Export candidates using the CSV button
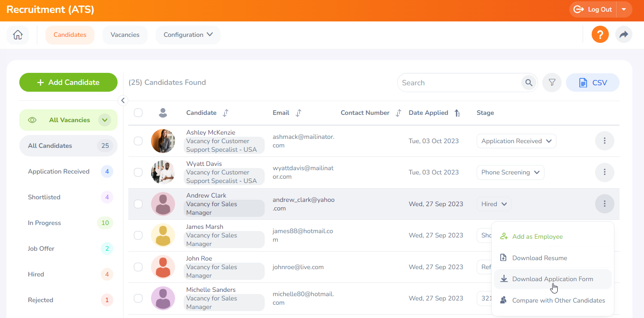The height and width of the screenshot is (318, 644). coord(593,83)
